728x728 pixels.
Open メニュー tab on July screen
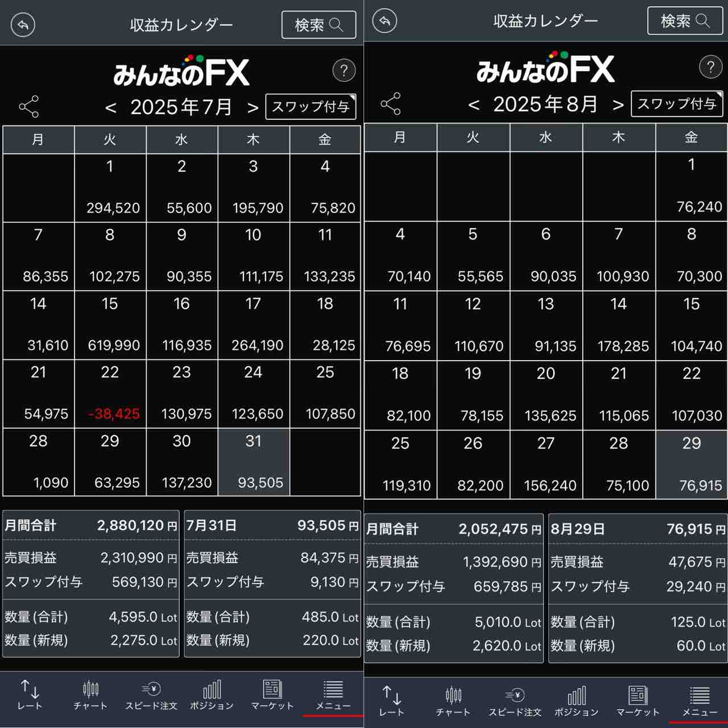[333, 694]
